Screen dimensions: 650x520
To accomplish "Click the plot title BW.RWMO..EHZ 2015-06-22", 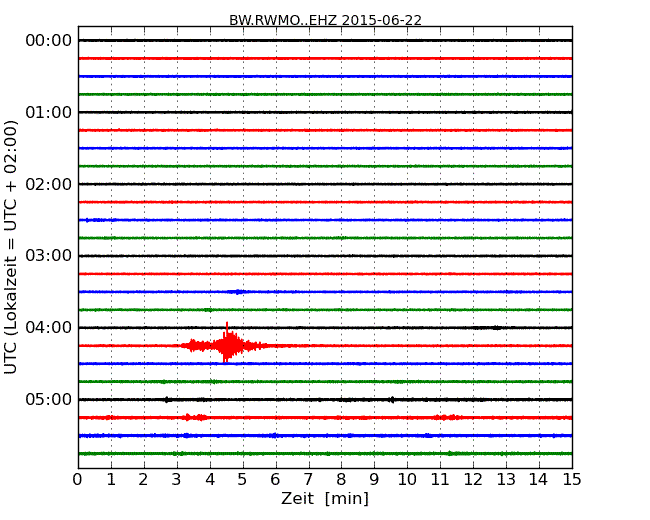I will point(325,20).
